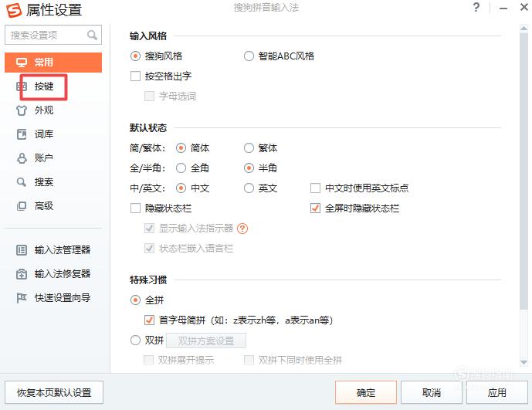The image size is (532, 410).
Task: Click the list icon beside 输入法管理器
Action: pyautogui.click(x=22, y=250)
